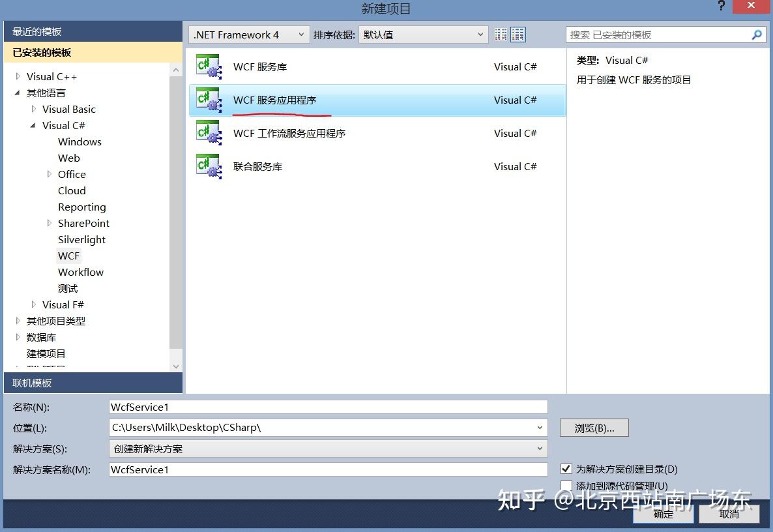Open the 解决方案 创建新解决方案 dropdown
This screenshot has height=532, width=773.
pyautogui.click(x=328, y=449)
